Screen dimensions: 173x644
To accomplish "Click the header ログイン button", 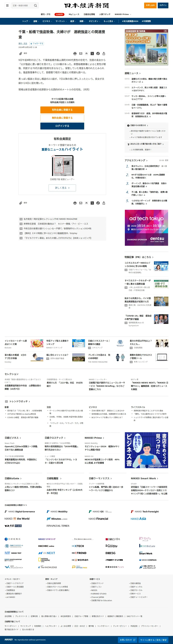I will coord(163,5).
